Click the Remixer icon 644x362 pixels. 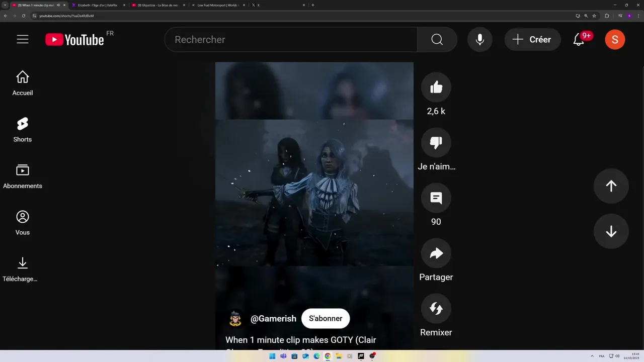coord(436,309)
